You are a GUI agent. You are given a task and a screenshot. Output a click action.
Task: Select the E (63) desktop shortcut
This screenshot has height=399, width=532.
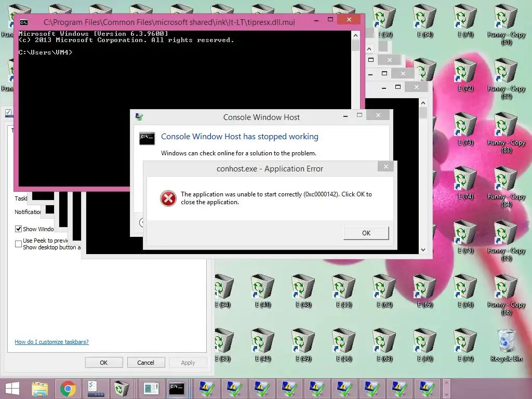384,345
